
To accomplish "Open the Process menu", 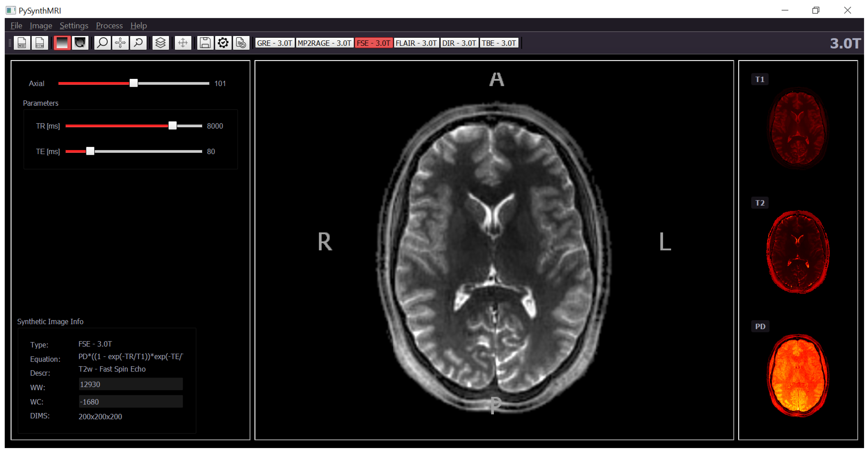I will (109, 26).
